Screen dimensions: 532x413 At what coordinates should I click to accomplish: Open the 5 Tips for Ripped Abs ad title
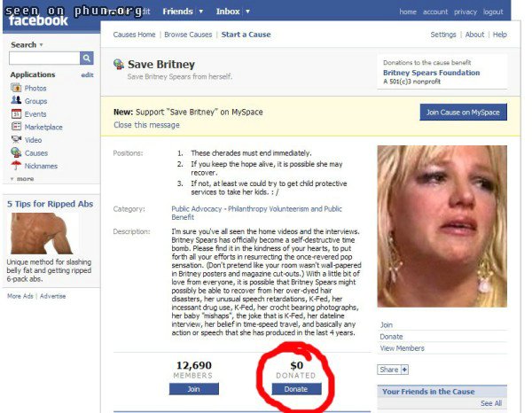click(50, 204)
